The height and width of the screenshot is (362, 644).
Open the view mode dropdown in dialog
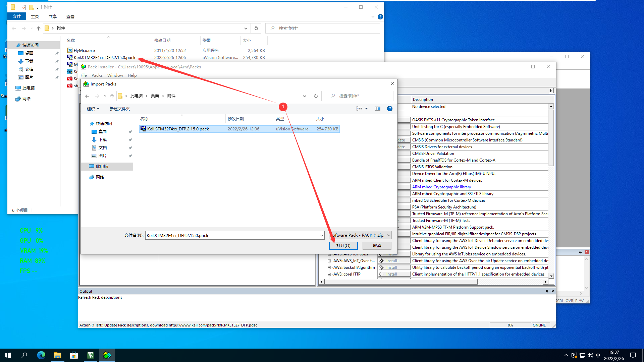(366, 109)
